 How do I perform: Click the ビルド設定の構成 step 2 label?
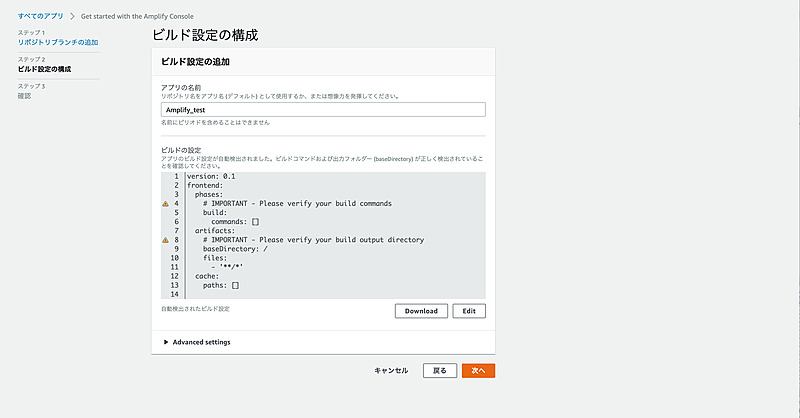point(44,69)
